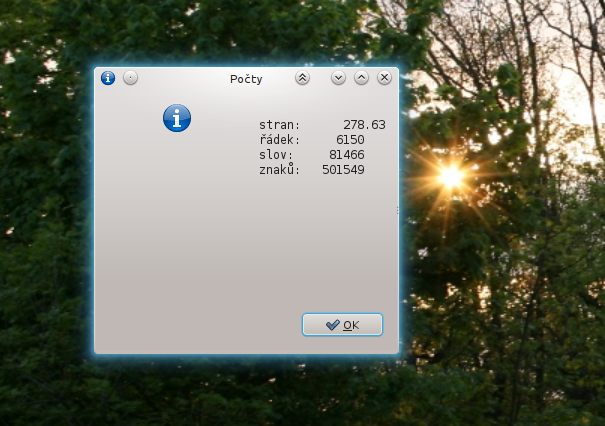Image resolution: width=605 pixels, height=426 pixels.
Task: Click the Počty title text
Action: pyautogui.click(x=246, y=79)
